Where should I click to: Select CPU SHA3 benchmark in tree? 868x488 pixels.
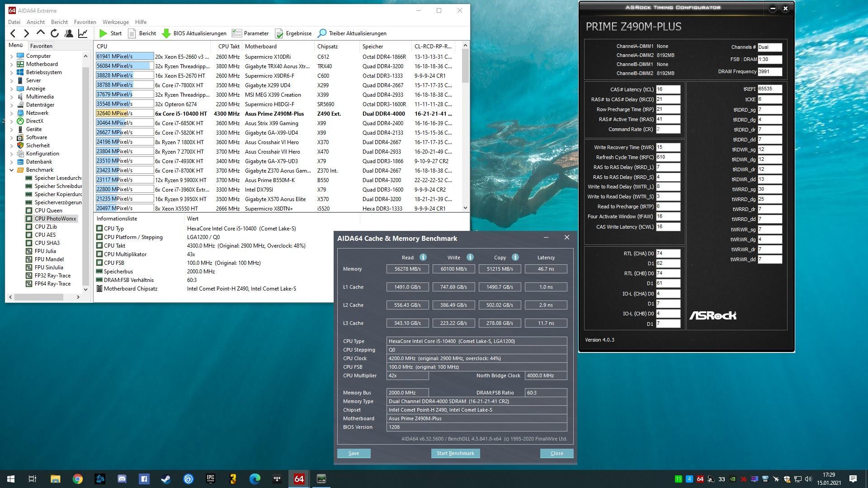pos(47,243)
